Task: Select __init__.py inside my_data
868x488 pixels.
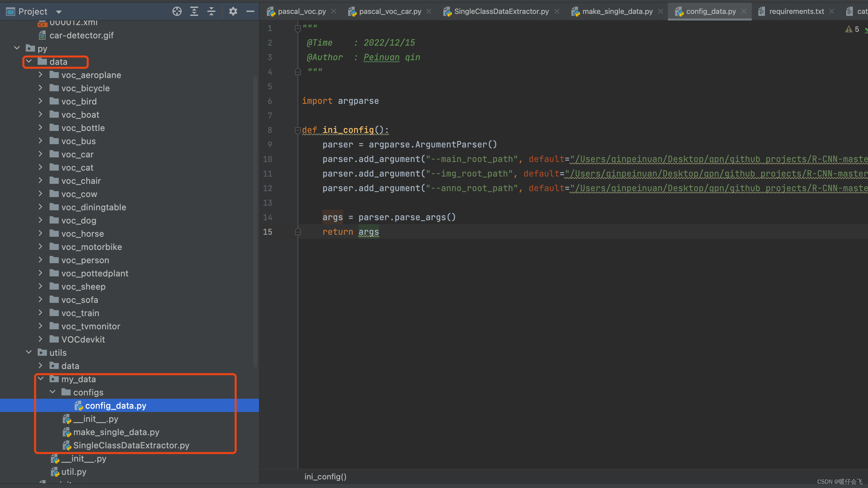Action: pyautogui.click(x=96, y=419)
